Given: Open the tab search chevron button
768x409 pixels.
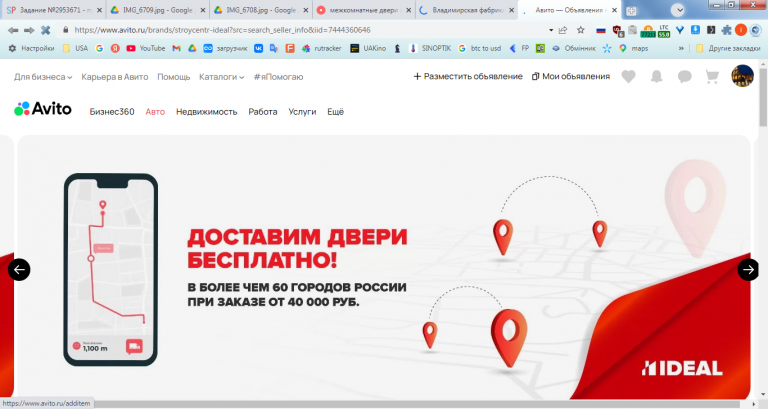Looking at the screenshot, I should tap(677, 10).
